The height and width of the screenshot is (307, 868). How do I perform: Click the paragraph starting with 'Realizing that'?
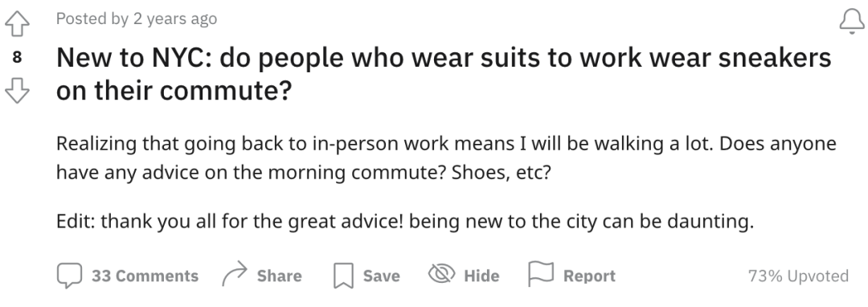pyautogui.click(x=446, y=158)
